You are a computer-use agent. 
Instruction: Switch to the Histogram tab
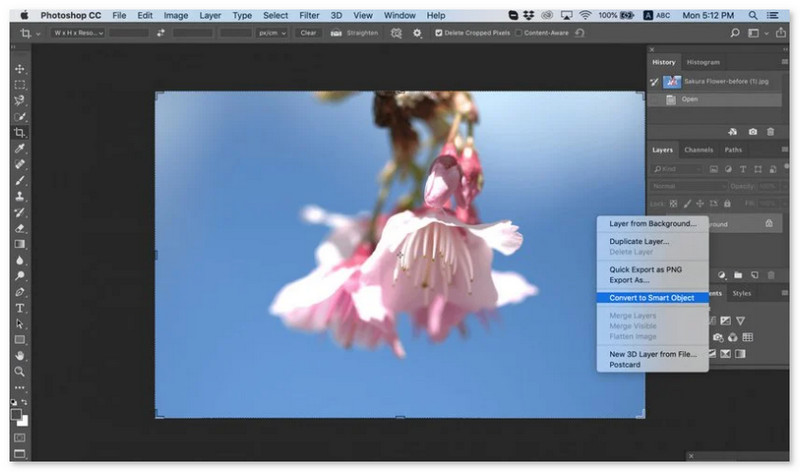click(703, 62)
